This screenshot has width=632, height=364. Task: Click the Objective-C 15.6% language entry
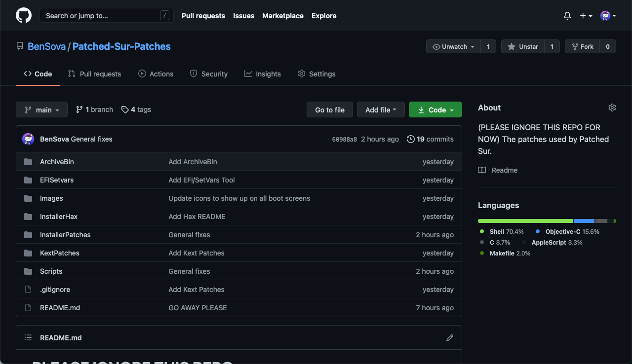click(567, 231)
